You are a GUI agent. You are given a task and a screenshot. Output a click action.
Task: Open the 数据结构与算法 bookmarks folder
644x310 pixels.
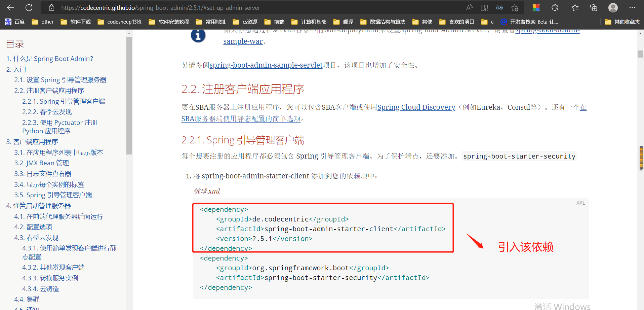pyautogui.click(x=383, y=22)
